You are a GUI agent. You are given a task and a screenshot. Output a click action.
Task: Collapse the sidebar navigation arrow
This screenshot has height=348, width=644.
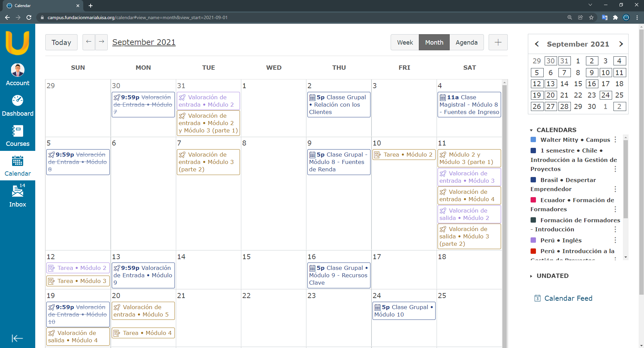point(17,338)
